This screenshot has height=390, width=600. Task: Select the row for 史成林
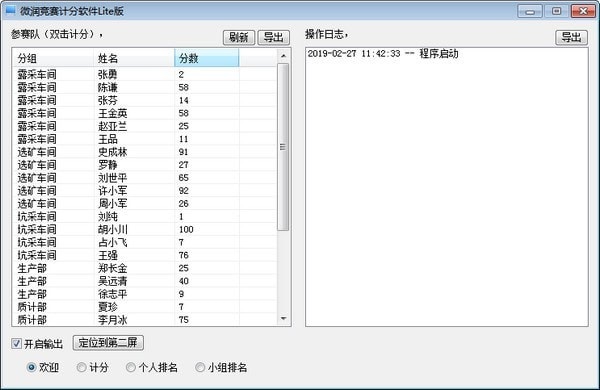(145, 152)
